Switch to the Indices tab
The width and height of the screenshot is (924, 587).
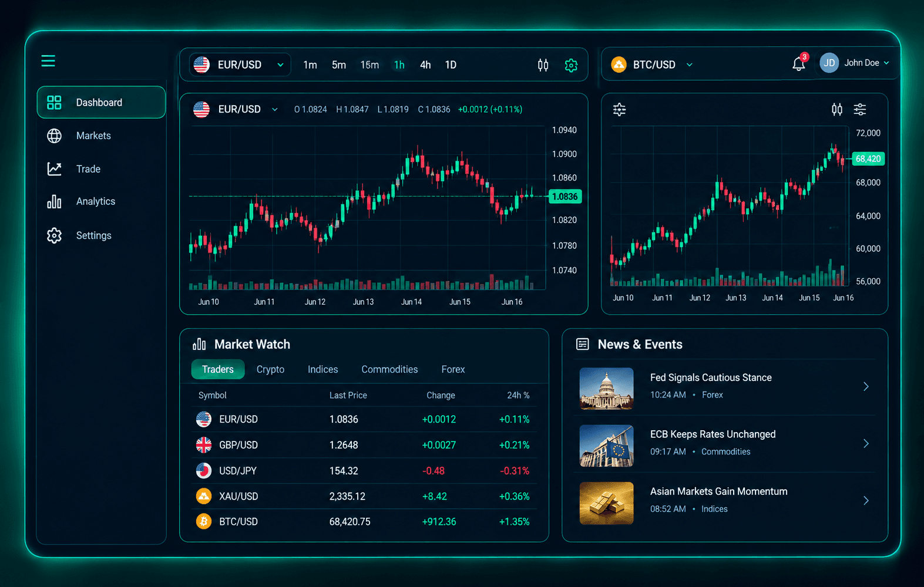coord(323,369)
